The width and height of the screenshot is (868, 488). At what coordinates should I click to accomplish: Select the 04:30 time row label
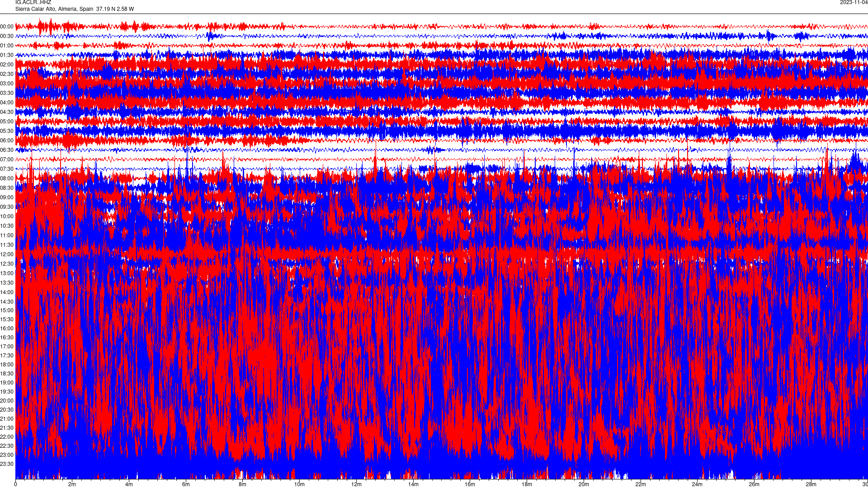click(x=7, y=112)
